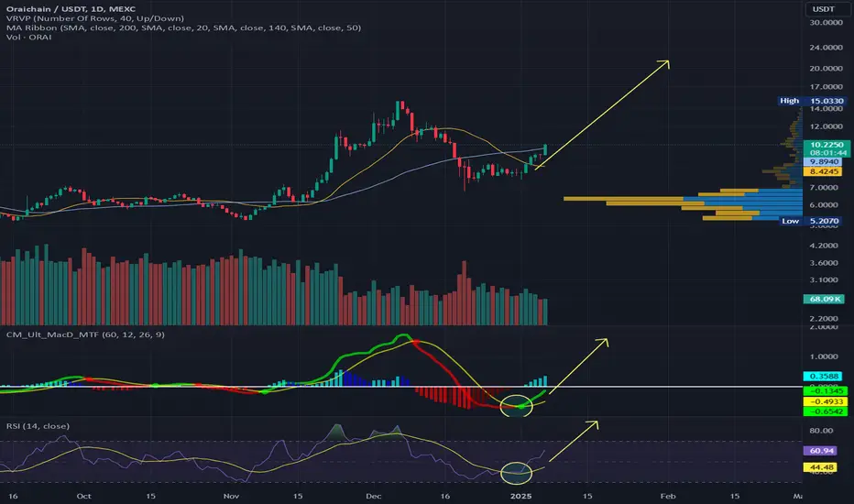
Task: Click the 9.8940 moving average price tag
Action: coord(823,162)
